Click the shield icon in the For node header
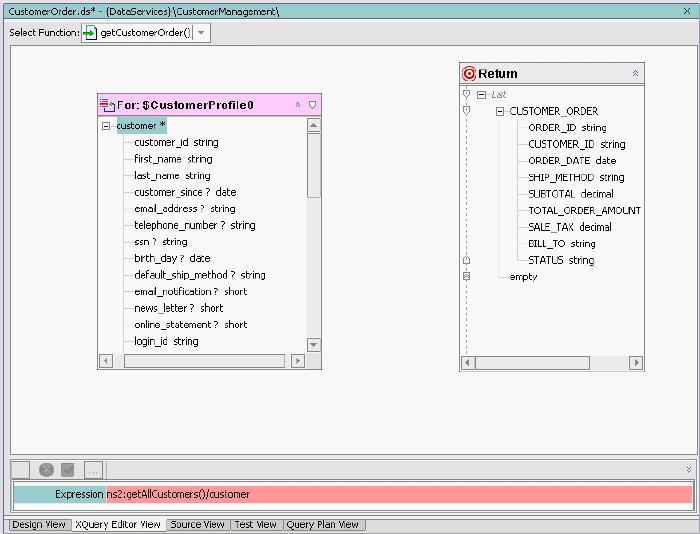 pos(312,105)
